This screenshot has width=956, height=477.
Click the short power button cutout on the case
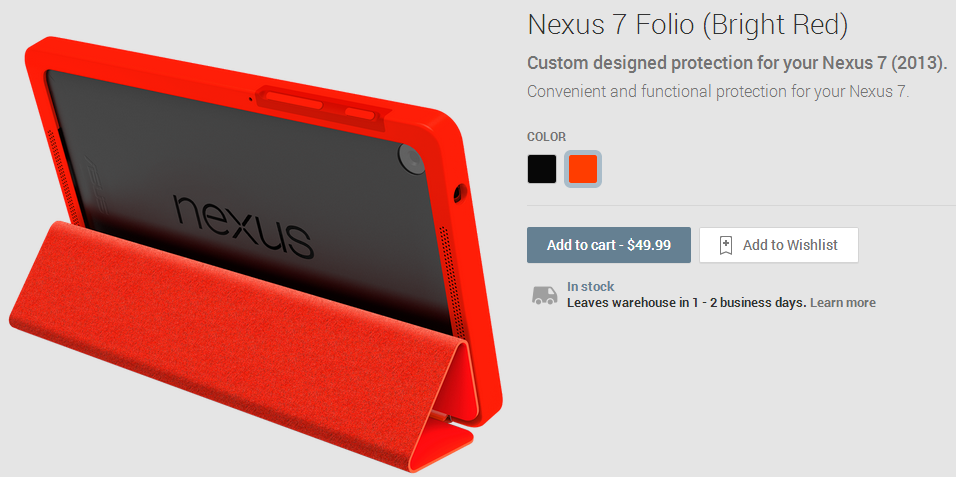tap(363, 114)
